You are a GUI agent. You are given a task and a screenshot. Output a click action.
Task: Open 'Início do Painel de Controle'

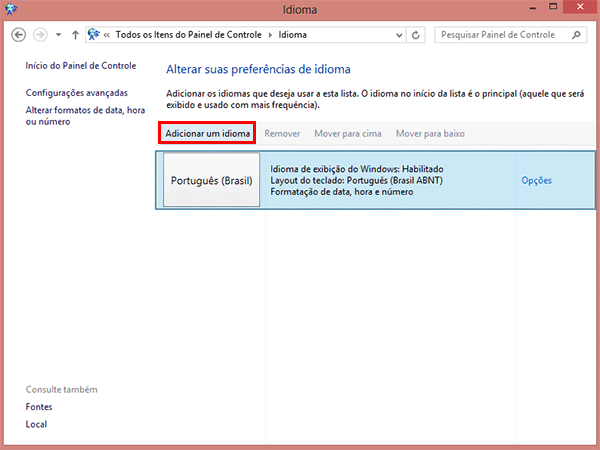(81, 65)
